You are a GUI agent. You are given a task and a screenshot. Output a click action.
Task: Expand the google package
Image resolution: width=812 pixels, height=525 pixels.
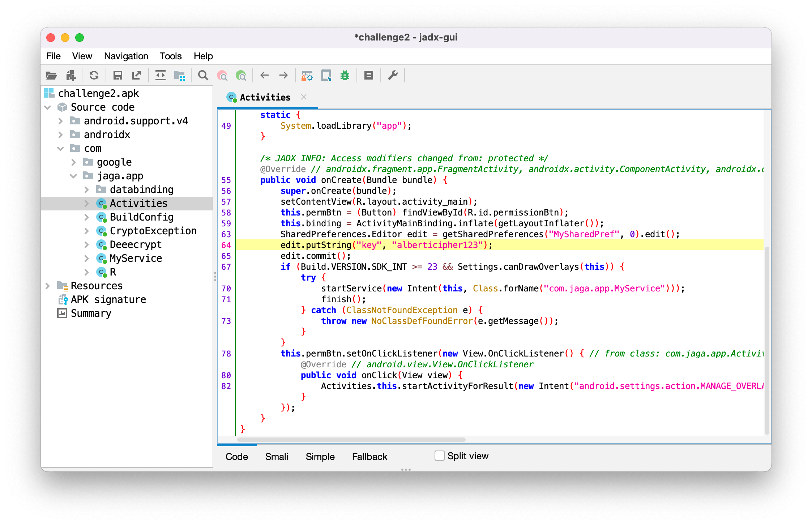(x=73, y=162)
